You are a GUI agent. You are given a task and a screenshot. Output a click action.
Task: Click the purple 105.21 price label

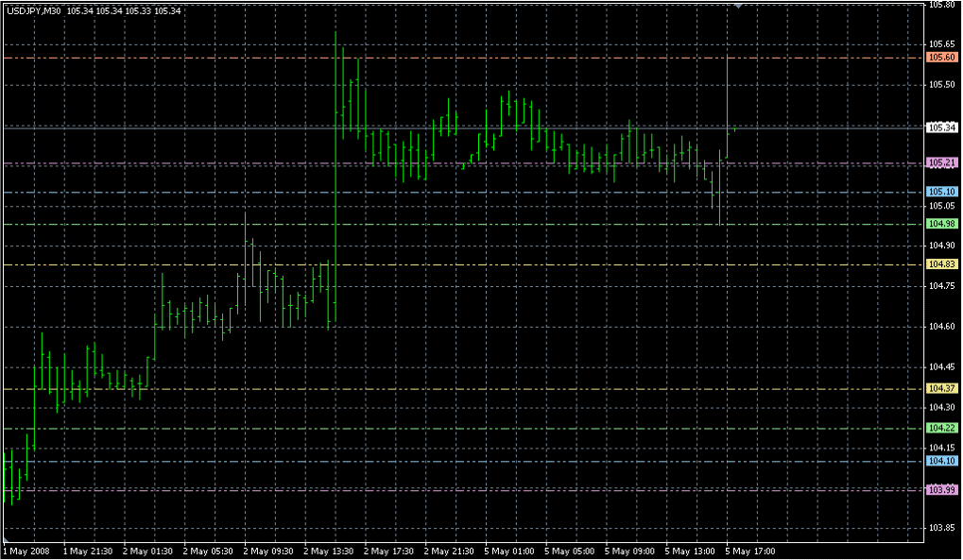[940, 162]
